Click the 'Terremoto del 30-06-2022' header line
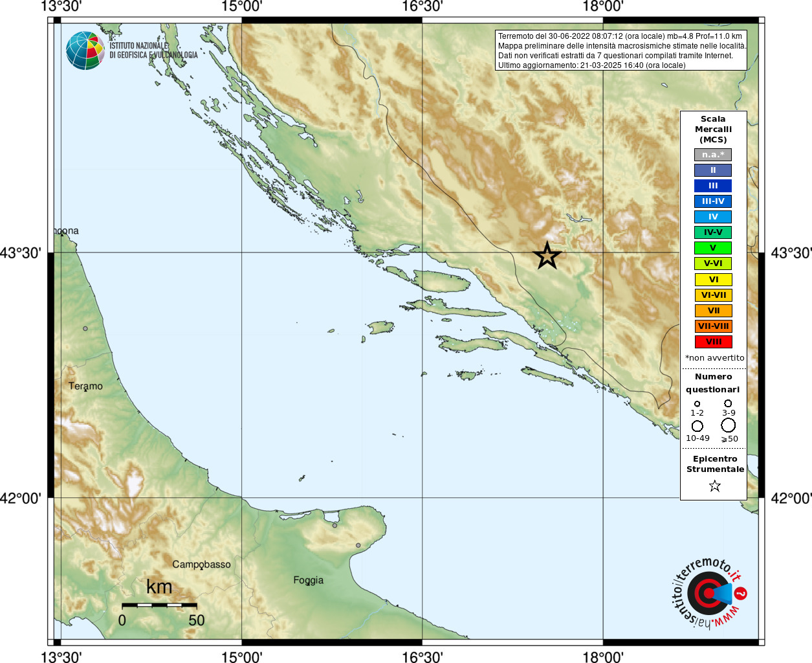This screenshot has width=812, height=663. (620, 36)
